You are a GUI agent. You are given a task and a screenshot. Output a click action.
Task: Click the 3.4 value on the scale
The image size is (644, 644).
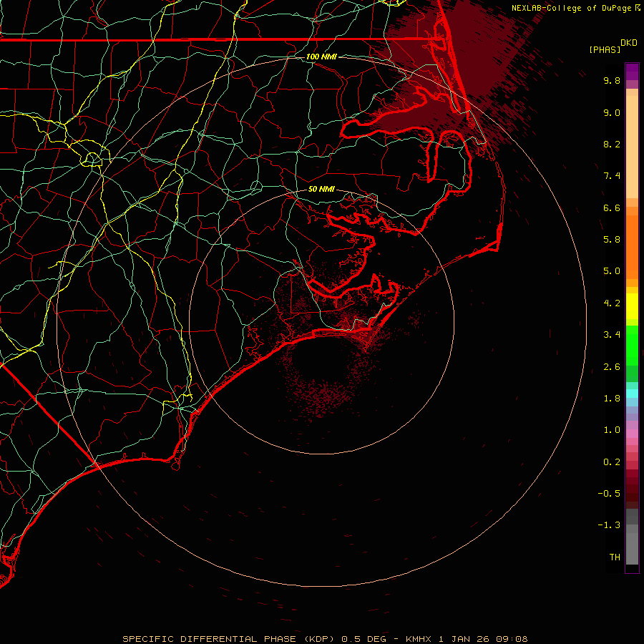coord(612,335)
